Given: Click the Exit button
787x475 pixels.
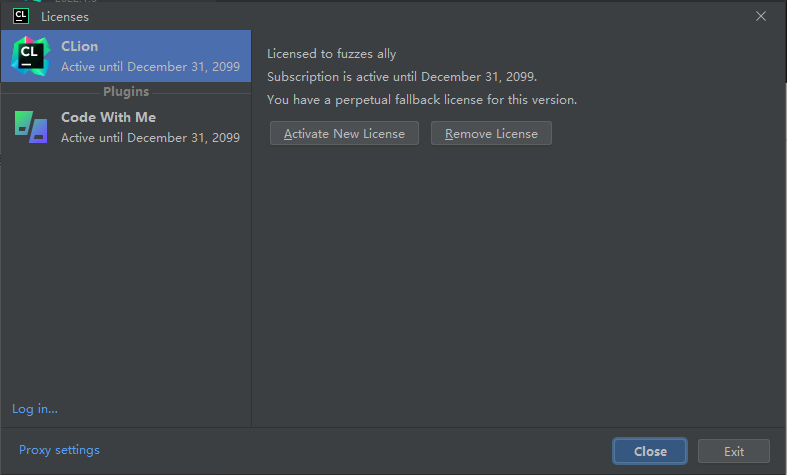Looking at the screenshot, I should point(734,451).
